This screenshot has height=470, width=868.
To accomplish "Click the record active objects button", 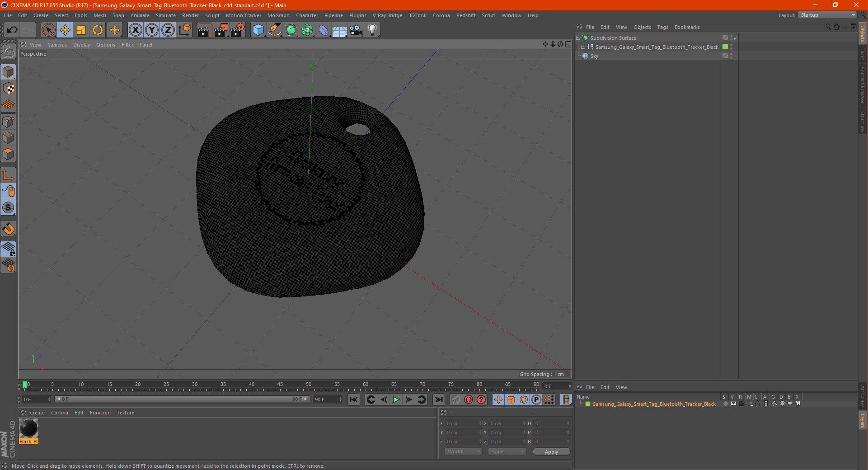I will click(456, 399).
